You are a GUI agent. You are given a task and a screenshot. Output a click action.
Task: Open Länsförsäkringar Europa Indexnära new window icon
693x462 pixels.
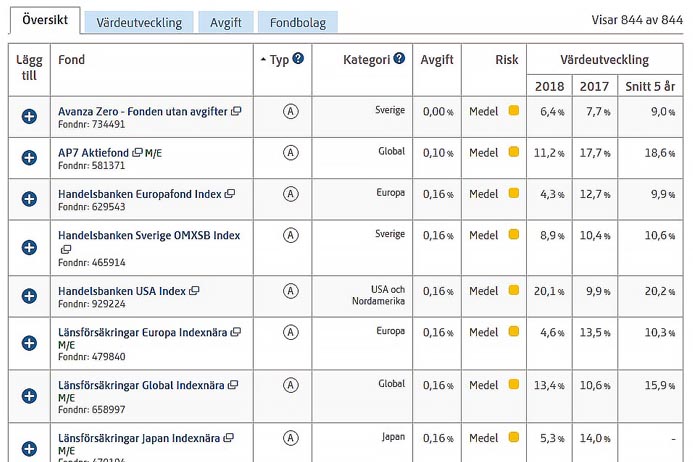[236, 332]
